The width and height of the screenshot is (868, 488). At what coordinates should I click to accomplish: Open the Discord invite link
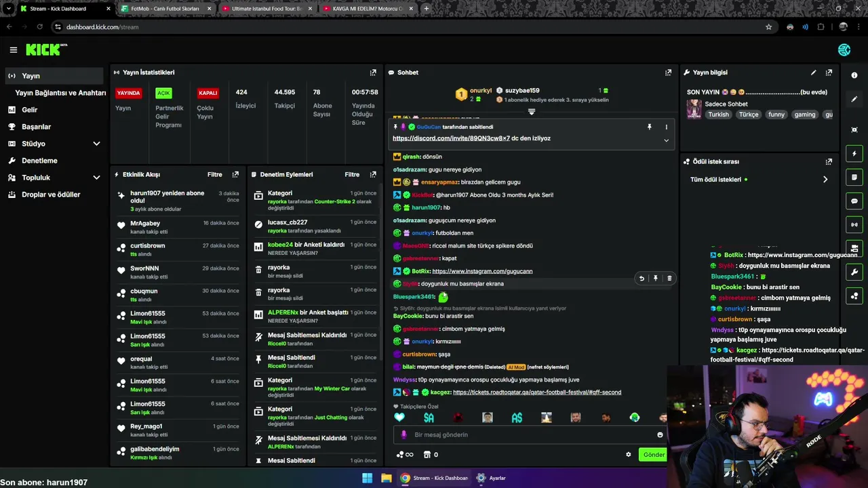[x=451, y=138]
